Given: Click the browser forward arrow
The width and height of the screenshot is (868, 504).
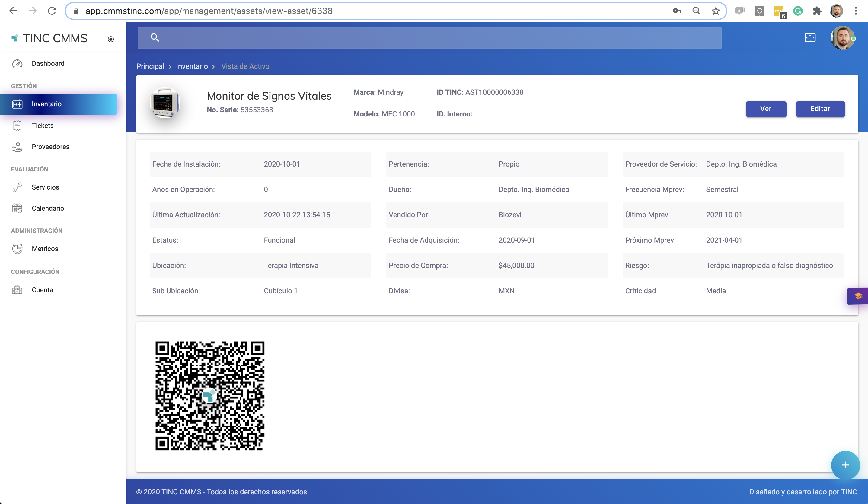Looking at the screenshot, I should pos(33,11).
